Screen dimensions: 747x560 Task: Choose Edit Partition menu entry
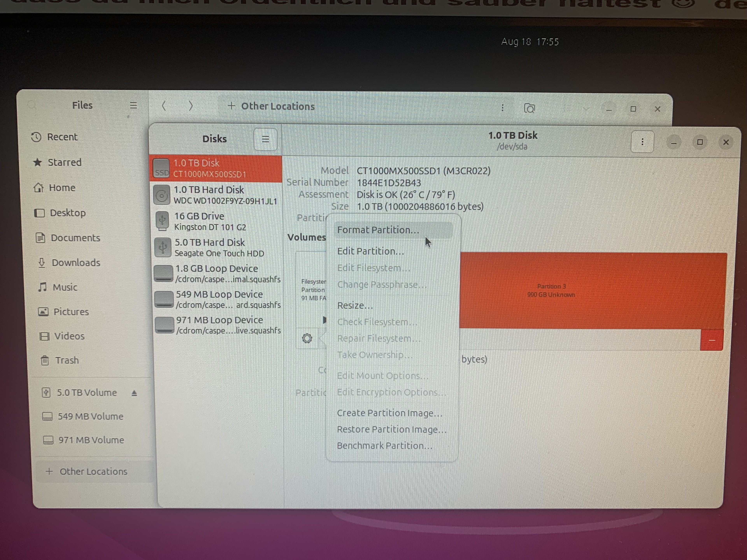point(370,251)
